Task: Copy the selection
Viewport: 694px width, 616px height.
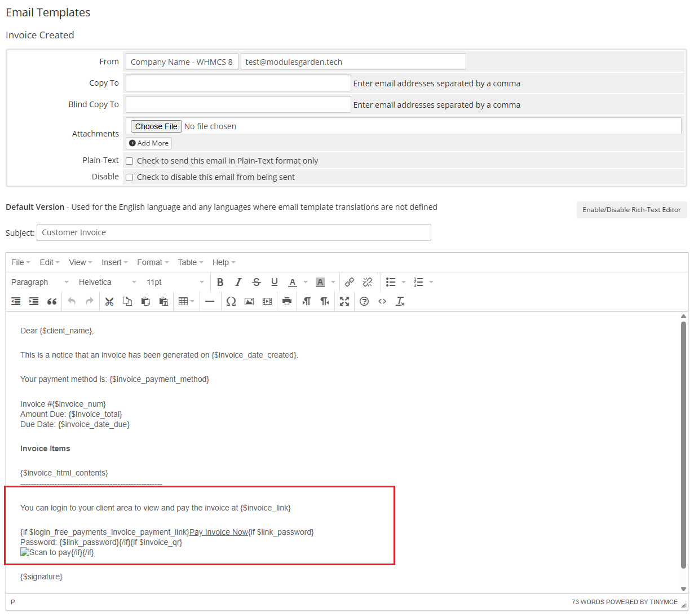Action: pyautogui.click(x=127, y=301)
